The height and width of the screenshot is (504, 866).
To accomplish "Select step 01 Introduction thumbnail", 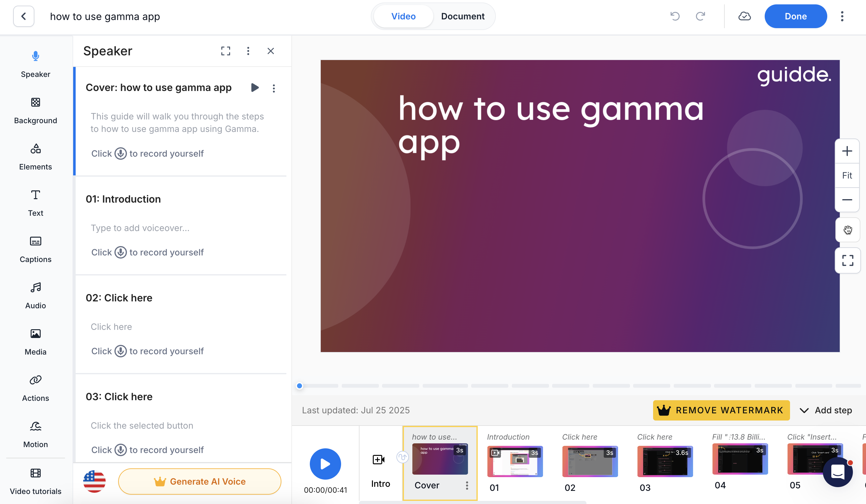I will pyautogui.click(x=515, y=461).
